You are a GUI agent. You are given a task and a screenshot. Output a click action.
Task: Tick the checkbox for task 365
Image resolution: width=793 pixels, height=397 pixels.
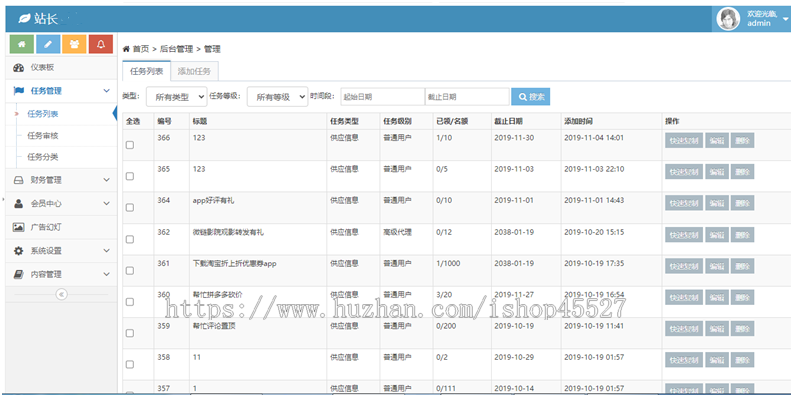point(130,177)
